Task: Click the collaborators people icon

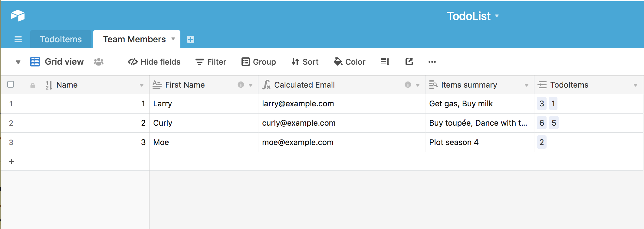Action: (x=99, y=62)
